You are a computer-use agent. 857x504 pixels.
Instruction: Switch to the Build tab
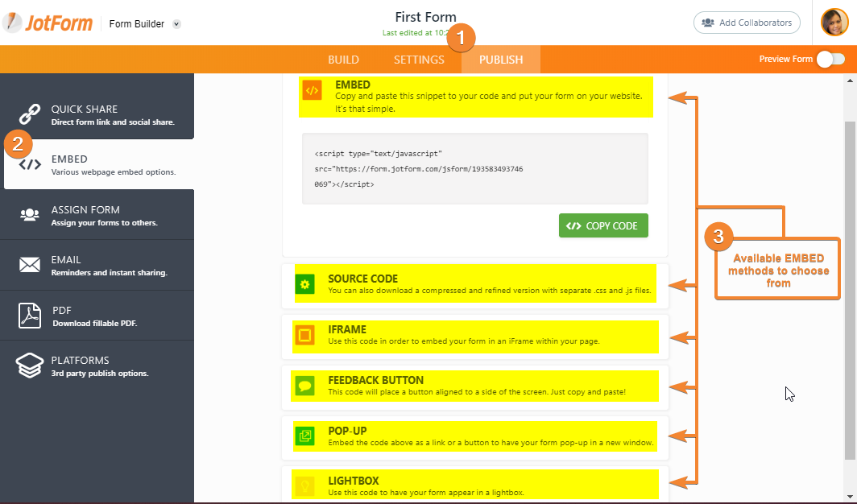[343, 60]
